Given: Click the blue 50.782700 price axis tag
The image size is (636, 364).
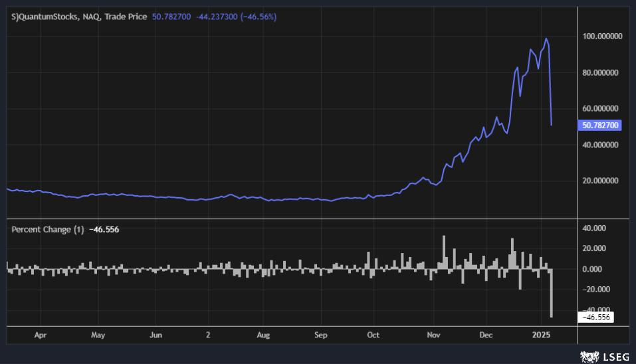Looking at the screenshot, I should coord(599,126).
